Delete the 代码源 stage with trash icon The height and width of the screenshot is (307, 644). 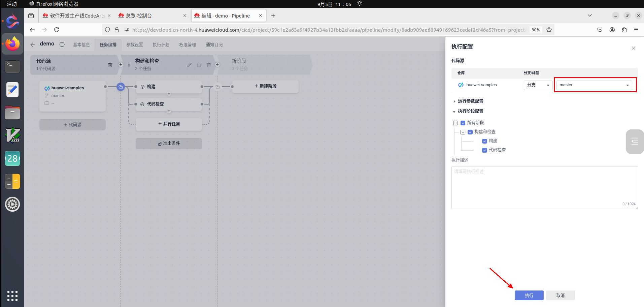pos(110,65)
